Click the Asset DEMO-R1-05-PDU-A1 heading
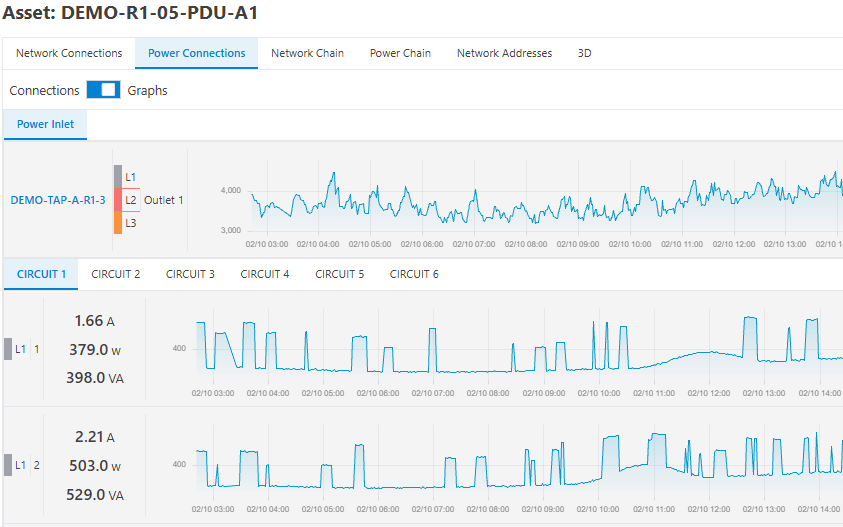Image resolution: width=843 pixels, height=527 pixels. [x=130, y=12]
